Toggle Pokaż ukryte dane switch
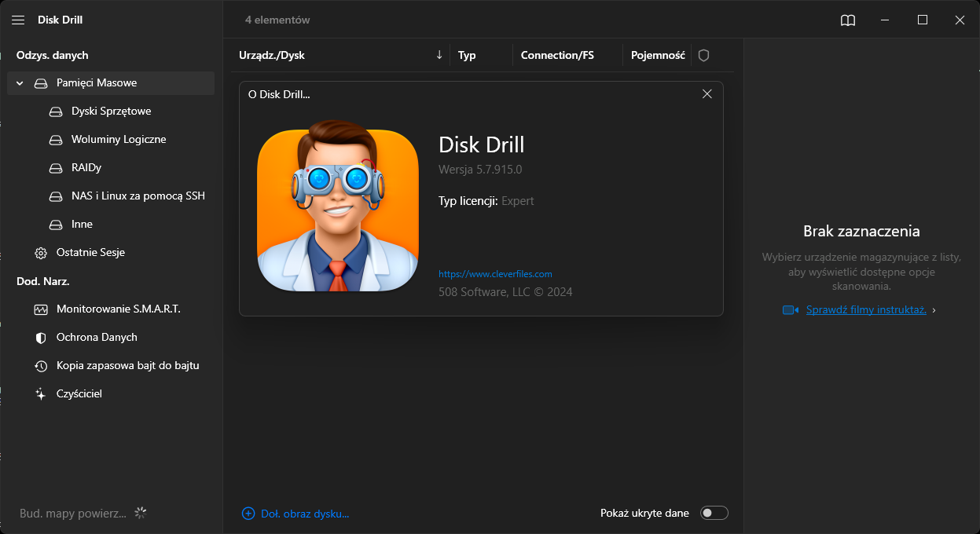This screenshot has height=534, width=980. (714, 513)
